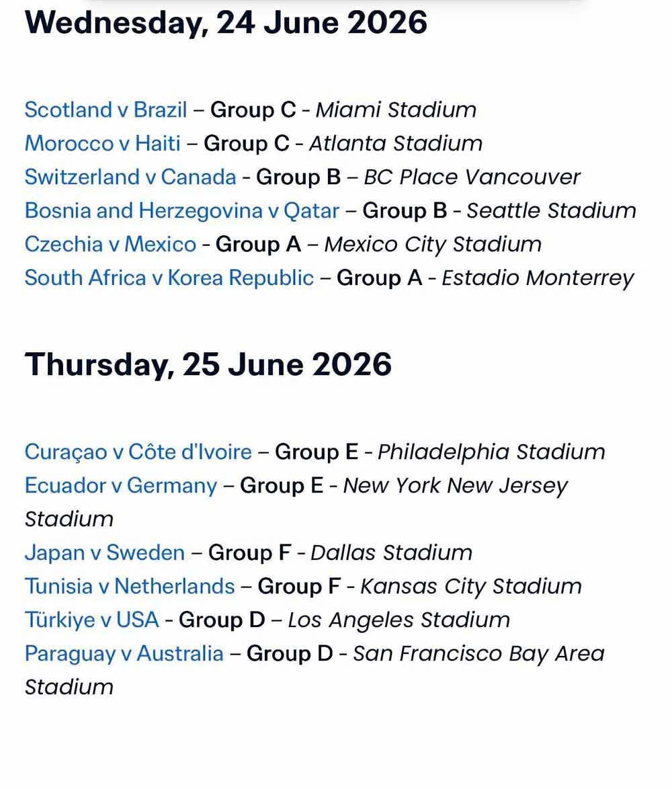Open the Curaçao v Côte d'Ivoire link
672x789 pixels.
[x=138, y=452]
